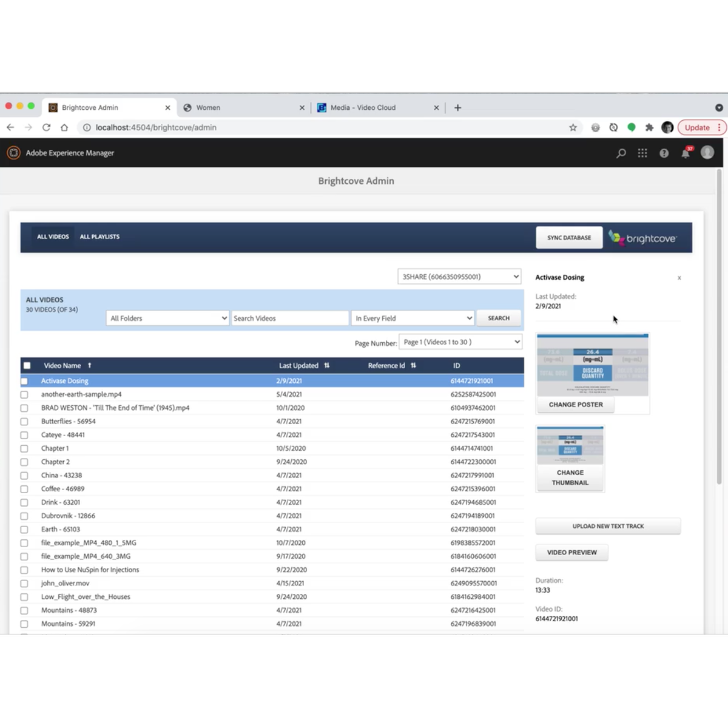Open the All Folders dropdown
Screen dimensions: 728x728
(168, 318)
